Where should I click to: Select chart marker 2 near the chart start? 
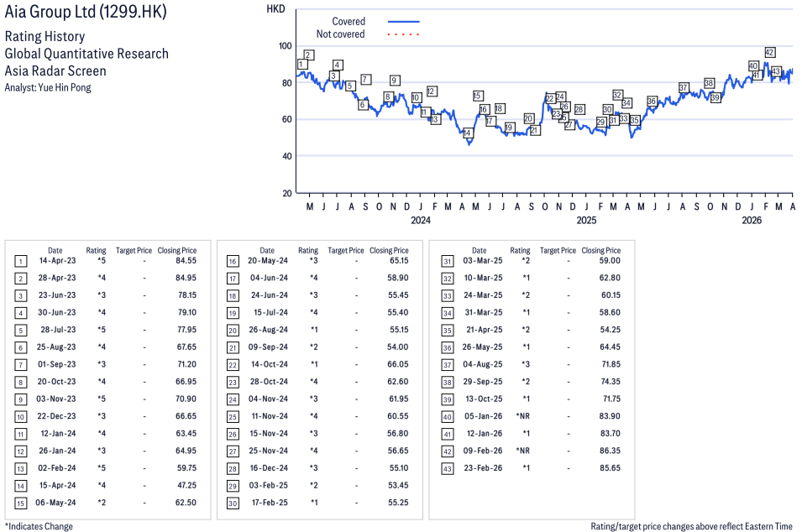click(308, 55)
